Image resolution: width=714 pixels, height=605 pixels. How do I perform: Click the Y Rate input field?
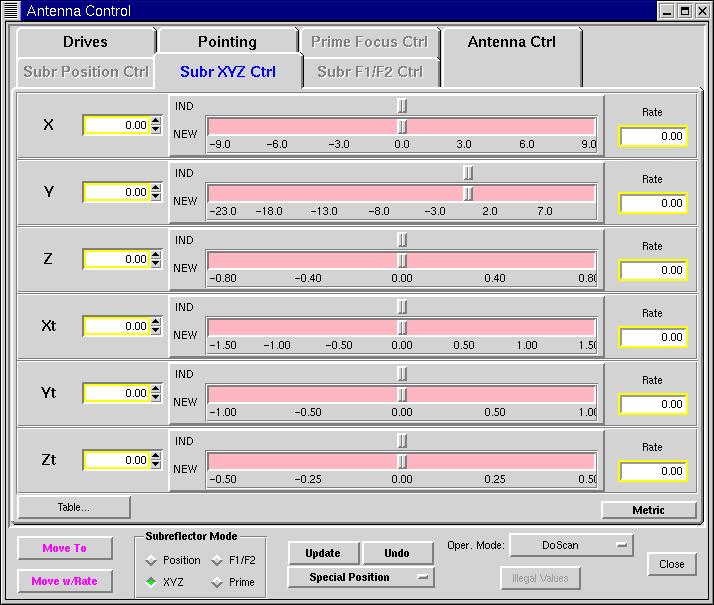coord(653,203)
